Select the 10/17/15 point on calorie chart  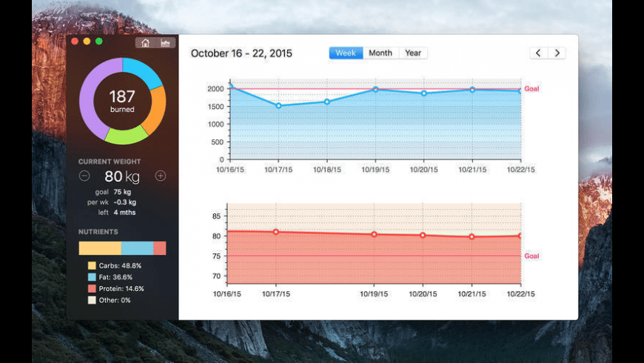coord(278,106)
